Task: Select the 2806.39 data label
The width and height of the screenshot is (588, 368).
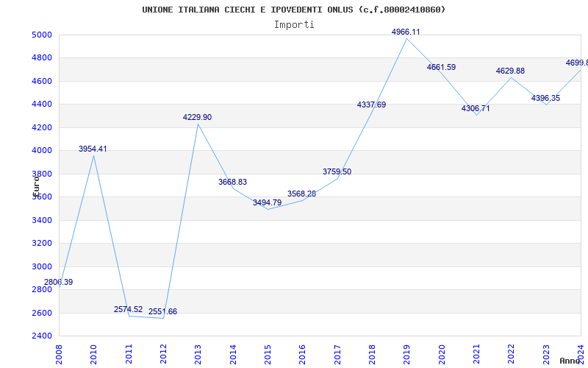Action: point(59,282)
